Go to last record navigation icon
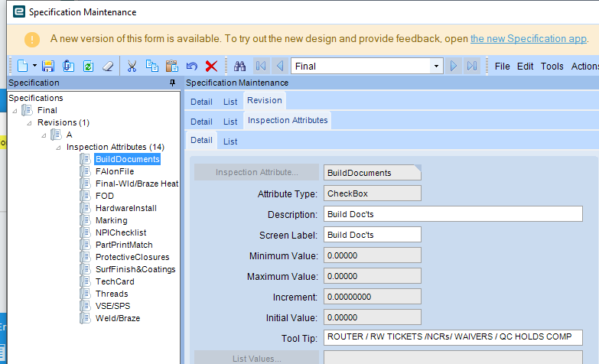This screenshot has width=599, height=364. [x=472, y=66]
